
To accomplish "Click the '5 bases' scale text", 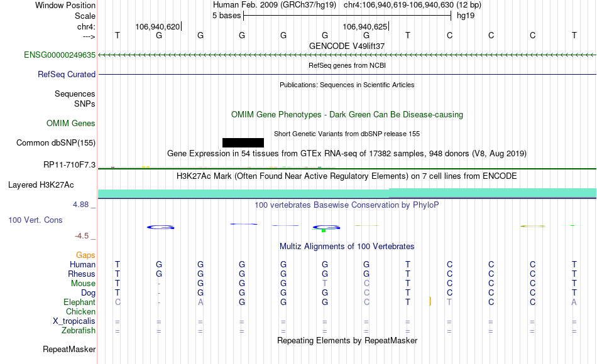I will (x=226, y=16).
